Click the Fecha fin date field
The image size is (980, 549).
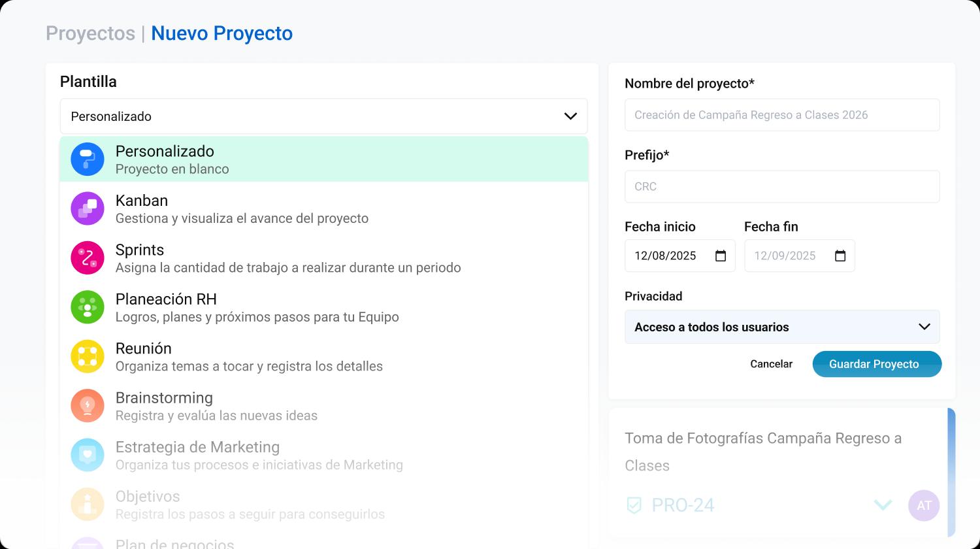click(x=800, y=256)
